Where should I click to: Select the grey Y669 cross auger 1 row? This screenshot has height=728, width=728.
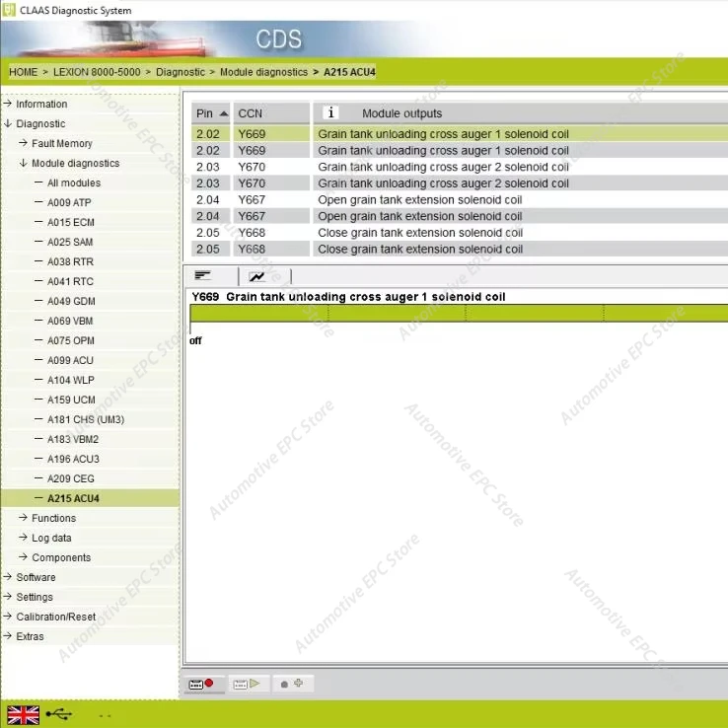460,150
